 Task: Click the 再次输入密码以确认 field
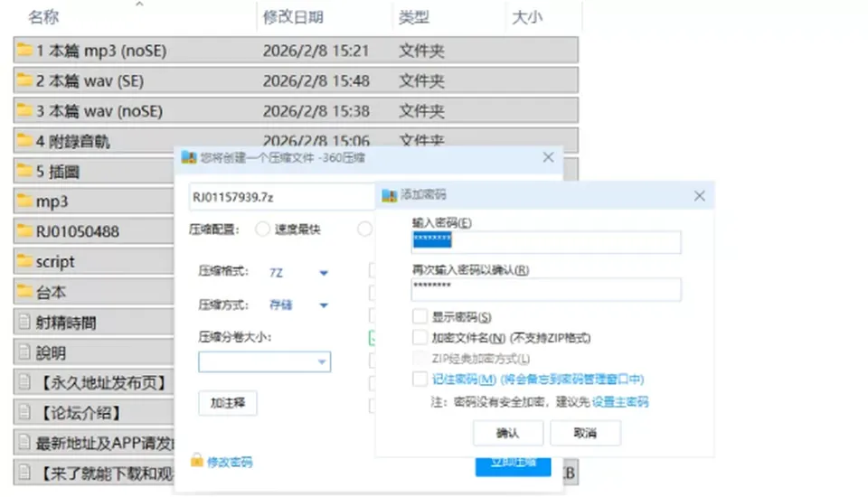click(x=546, y=289)
